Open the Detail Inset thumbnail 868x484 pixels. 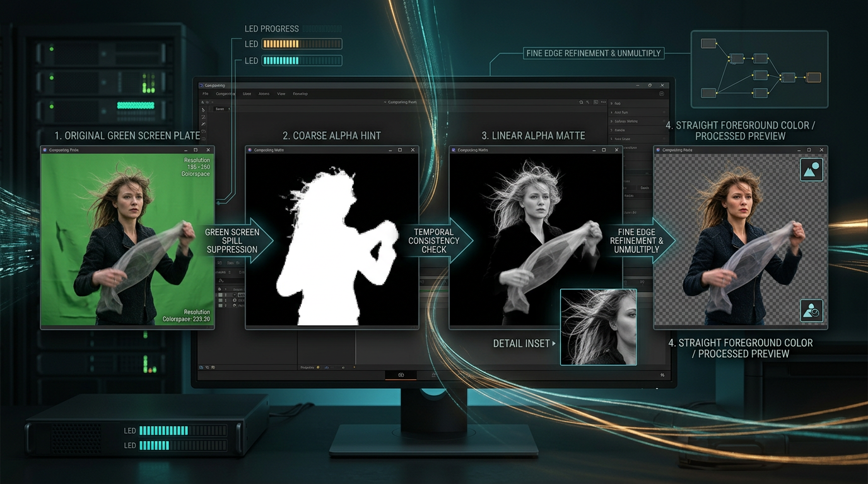pos(598,327)
